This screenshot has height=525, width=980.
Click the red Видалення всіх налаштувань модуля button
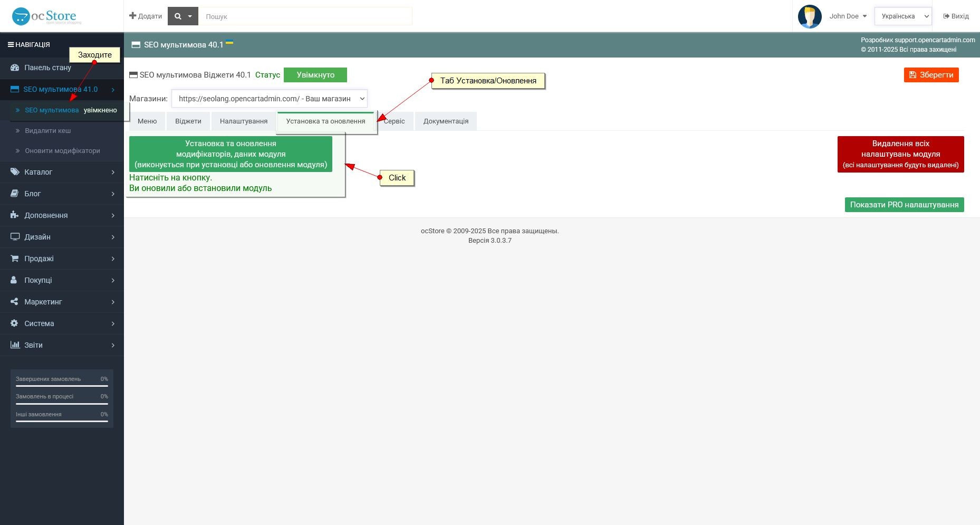click(901, 154)
